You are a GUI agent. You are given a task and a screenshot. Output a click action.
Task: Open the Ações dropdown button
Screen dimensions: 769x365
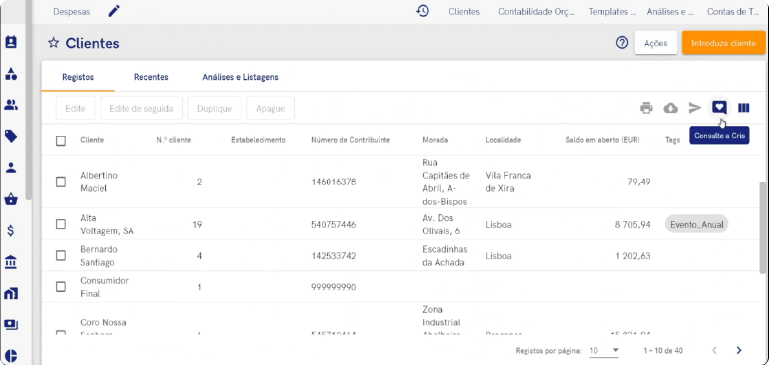[x=656, y=43]
